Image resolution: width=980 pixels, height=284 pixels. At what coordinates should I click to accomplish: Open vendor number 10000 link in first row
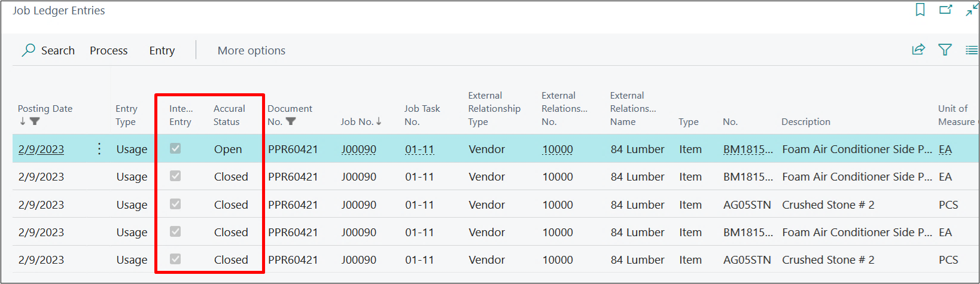click(x=557, y=149)
